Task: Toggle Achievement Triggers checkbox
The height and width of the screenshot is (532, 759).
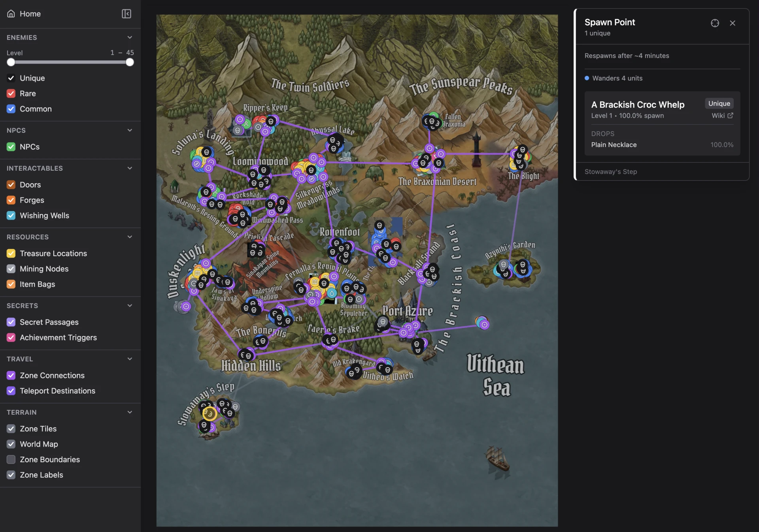Action: pos(11,338)
